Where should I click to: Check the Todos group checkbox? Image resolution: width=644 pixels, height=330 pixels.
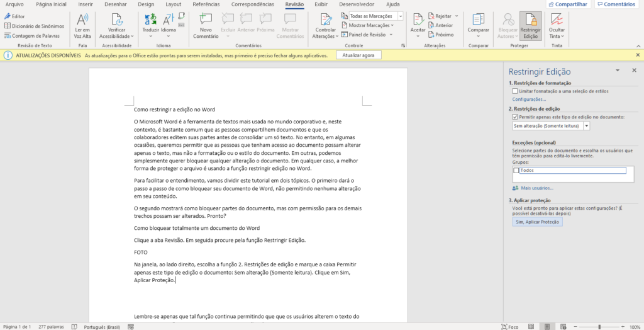pyautogui.click(x=516, y=170)
